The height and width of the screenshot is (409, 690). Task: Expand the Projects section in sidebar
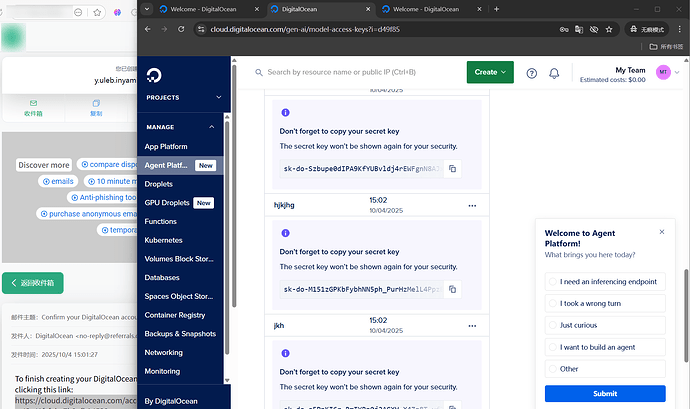pyautogui.click(x=218, y=98)
